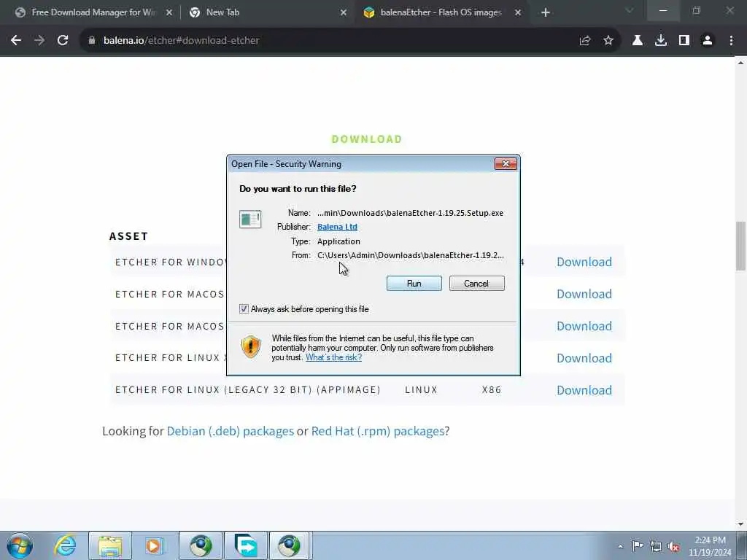Open the Chrome profile icon
The width and height of the screenshot is (747, 560).
708,41
